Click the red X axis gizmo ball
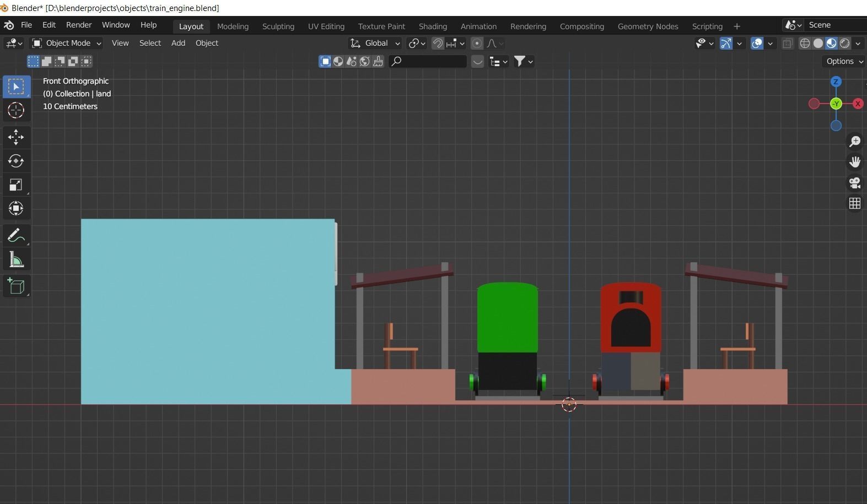Screen dimensions: 867x504 [x=858, y=104]
